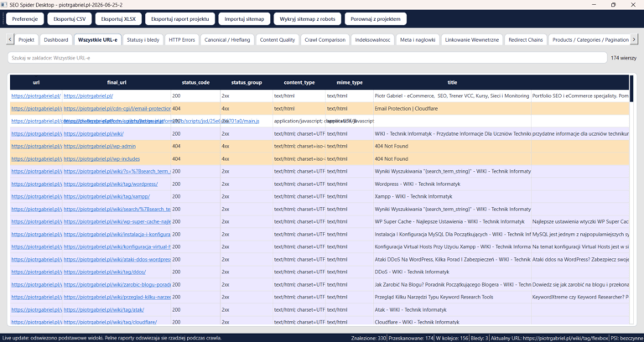
Task: Export project report via Eksportuj raport projektu
Action: tap(180, 19)
